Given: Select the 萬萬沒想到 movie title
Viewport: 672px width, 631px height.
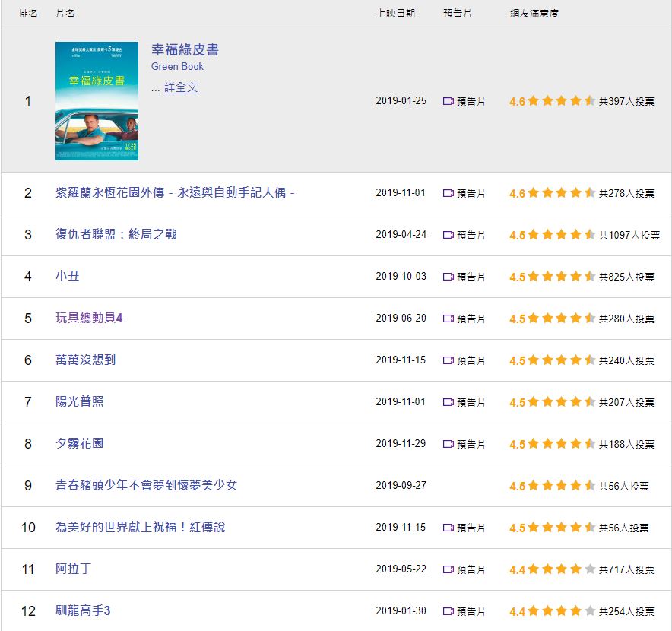Looking at the screenshot, I should 85,360.
